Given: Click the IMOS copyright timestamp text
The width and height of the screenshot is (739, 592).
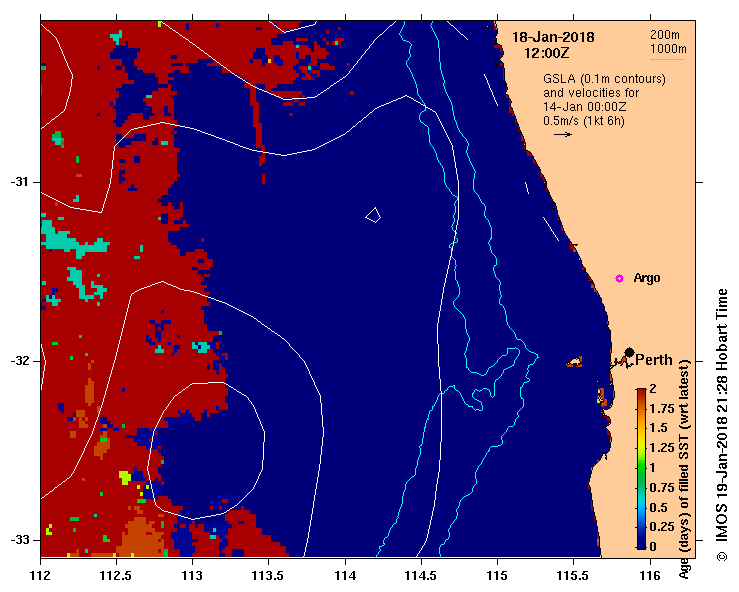Looking at the screenshot, I should click(722, 425).
